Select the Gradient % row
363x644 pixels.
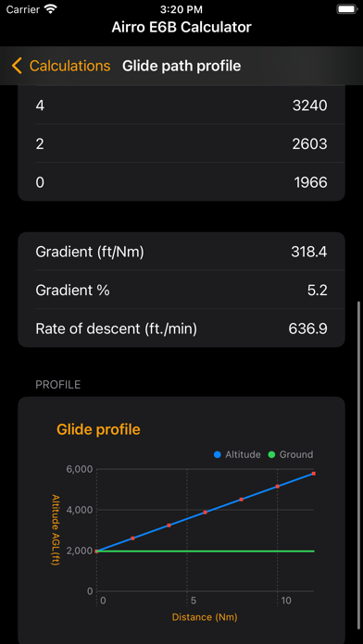click(x=181, y=290)
